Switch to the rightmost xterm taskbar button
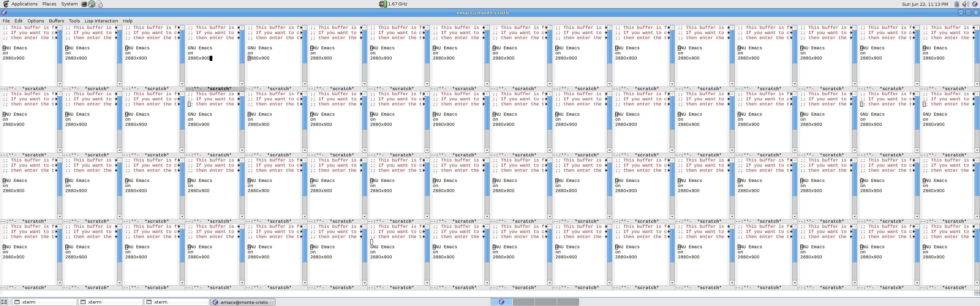This screenshot has width=980, height=306. [x=177, y=302]
